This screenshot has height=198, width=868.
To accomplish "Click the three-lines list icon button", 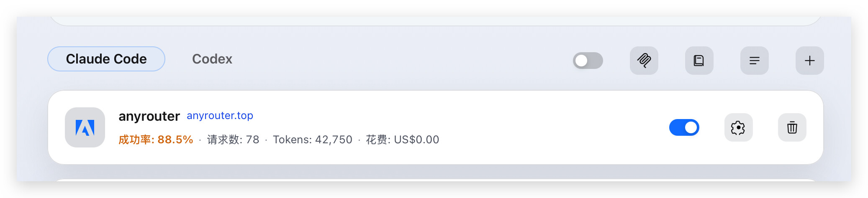I will (x=755, y=61).
